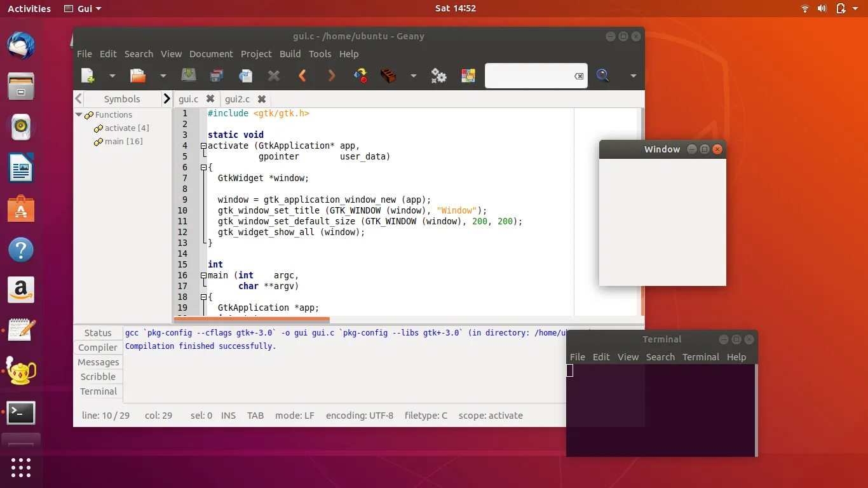Close the gui.c tab
Screen dimensions: 868x488
click(x=210, y=99)
